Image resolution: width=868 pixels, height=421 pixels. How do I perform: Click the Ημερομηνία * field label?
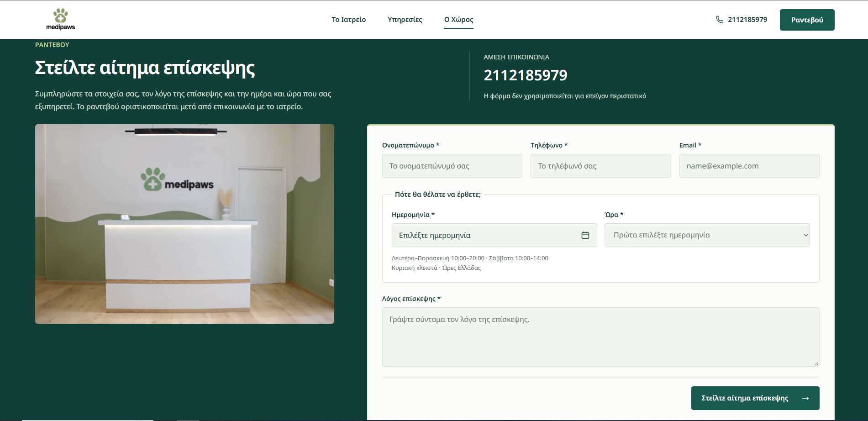click(413, 215)
